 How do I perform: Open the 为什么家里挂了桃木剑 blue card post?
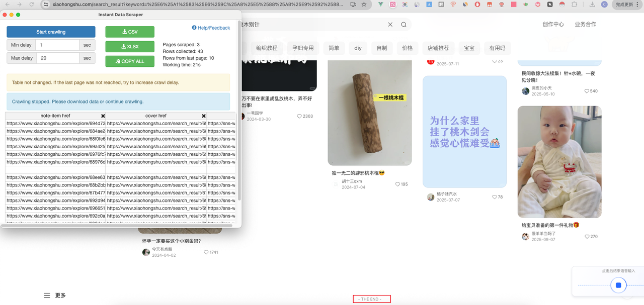[465, 132]
